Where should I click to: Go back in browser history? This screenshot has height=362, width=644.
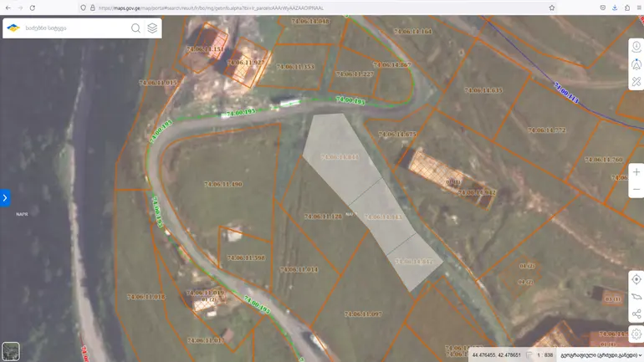tap(8, 8)
